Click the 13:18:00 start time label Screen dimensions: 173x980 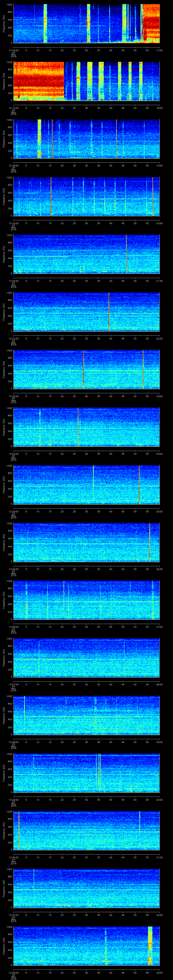click(13, 166)
